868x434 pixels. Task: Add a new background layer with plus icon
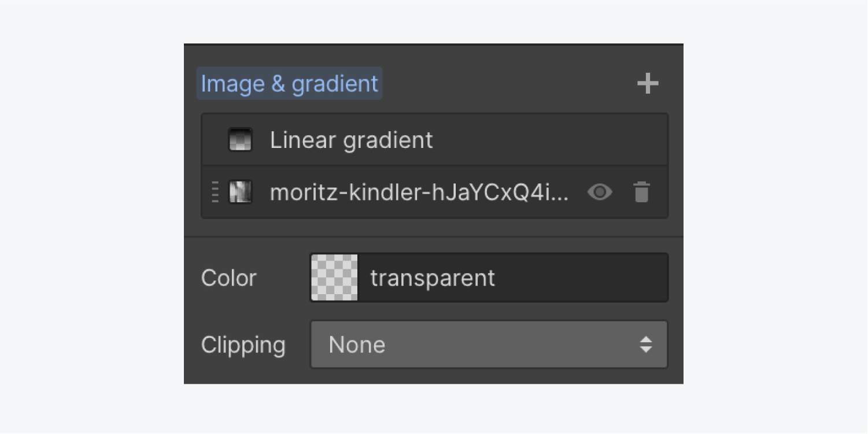tap(648, 84)
